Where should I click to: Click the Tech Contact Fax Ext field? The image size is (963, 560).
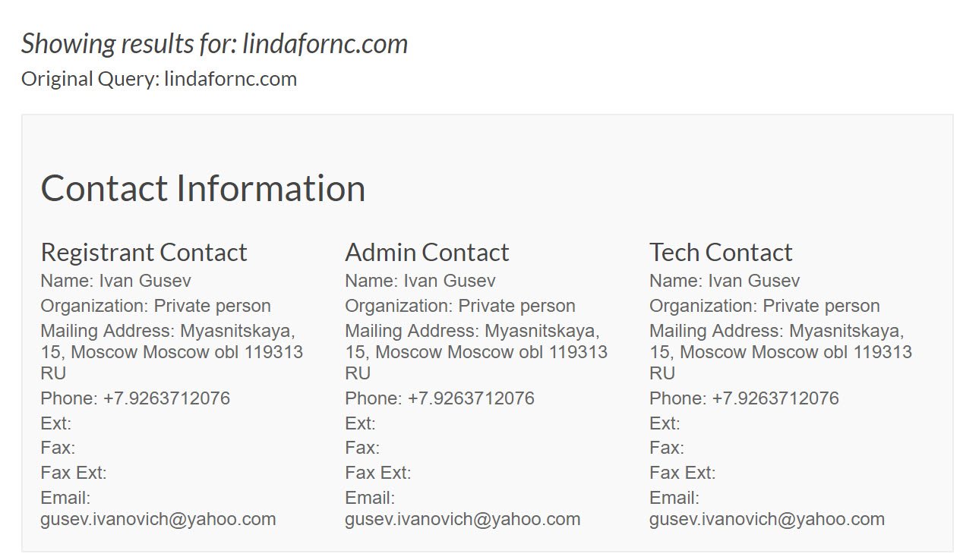click(683, 473)
